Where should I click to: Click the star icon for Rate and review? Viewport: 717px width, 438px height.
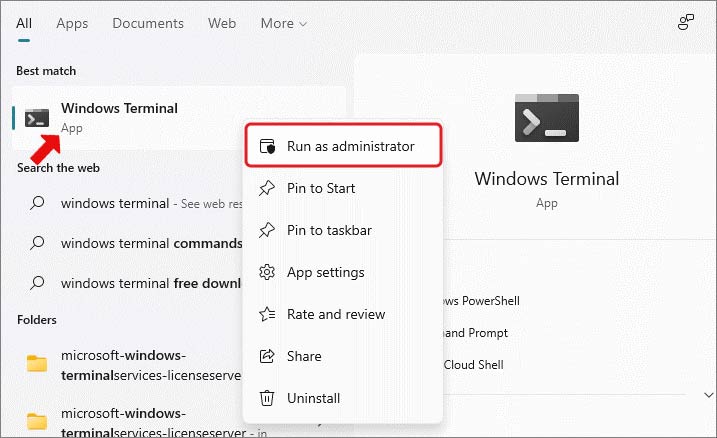(267, 314)
